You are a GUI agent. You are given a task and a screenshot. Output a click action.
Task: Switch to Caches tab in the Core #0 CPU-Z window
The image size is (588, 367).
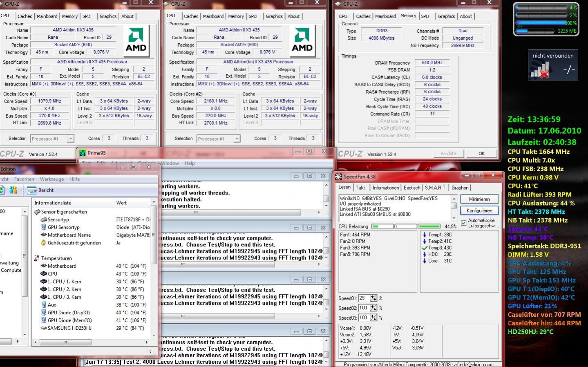(25, 16)
